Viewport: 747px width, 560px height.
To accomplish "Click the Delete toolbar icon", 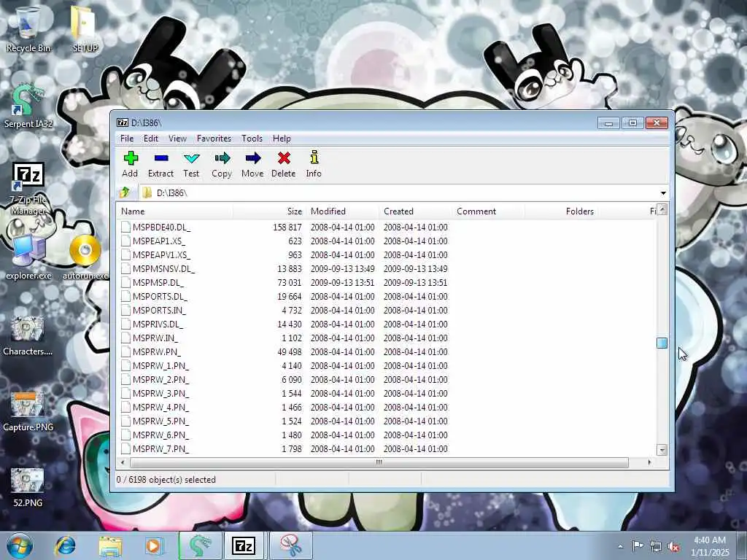I will click(x=284, y=158).
